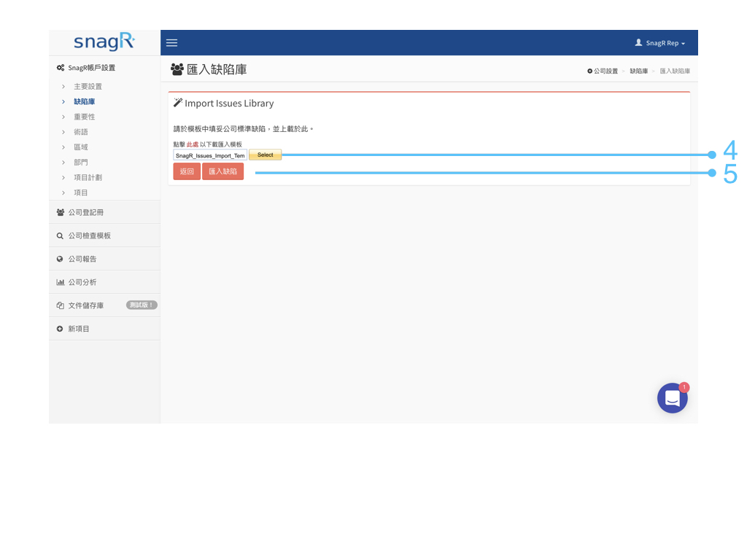Open 公司檢查模板 menu
This screenshot has width=747, height=560.
pyautogui.click(x=104, y=236)
